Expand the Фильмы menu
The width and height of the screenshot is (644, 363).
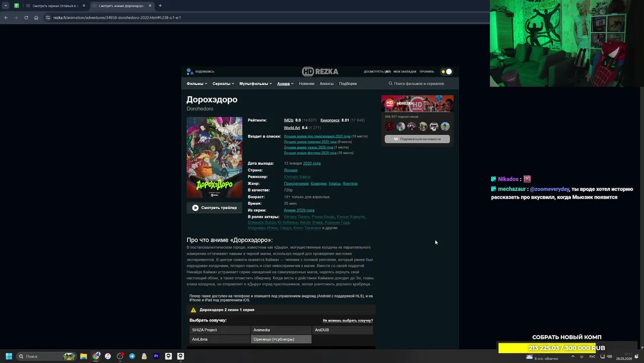tap(197, 84)
